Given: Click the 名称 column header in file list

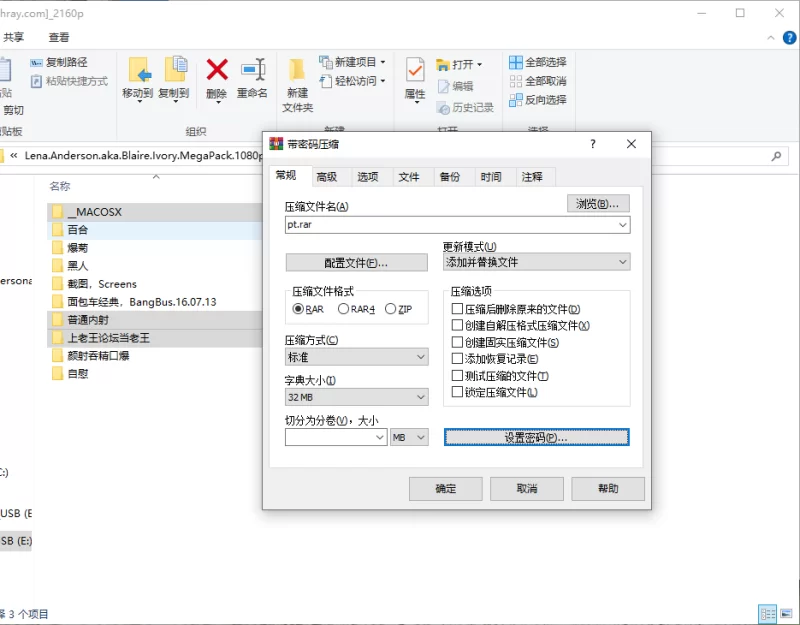Looking at the screenshot, I should (60, 186).
